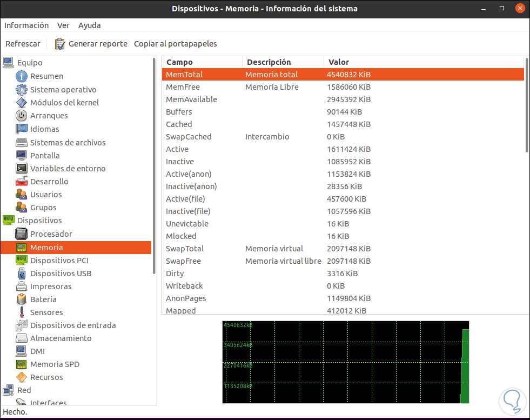This screenshot has height=420, width=530.
Task: Click the Grupos people icon
Action: point(22,207)
